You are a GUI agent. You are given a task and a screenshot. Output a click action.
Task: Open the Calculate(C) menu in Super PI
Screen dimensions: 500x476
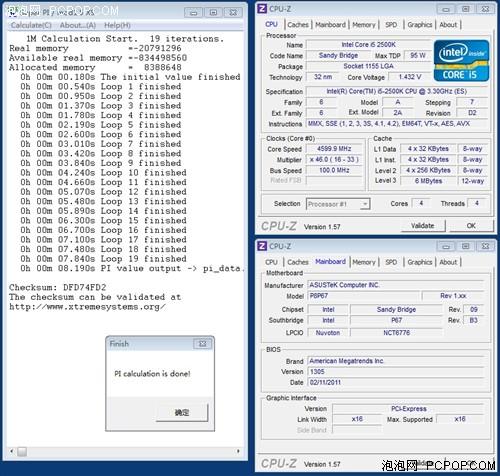(31, 25)
